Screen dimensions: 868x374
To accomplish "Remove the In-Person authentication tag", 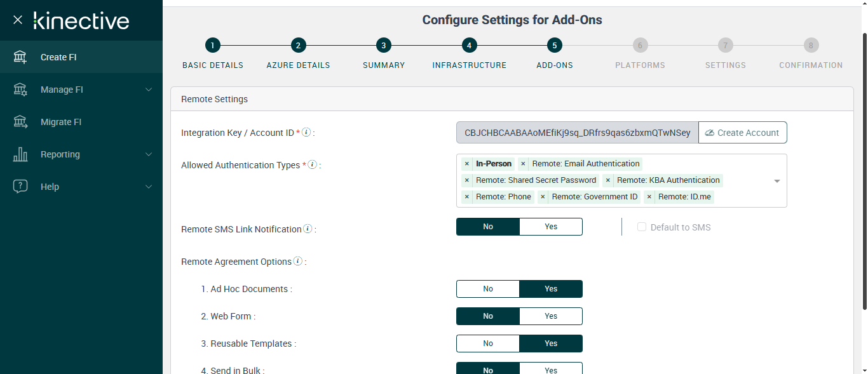I will 467,164.
